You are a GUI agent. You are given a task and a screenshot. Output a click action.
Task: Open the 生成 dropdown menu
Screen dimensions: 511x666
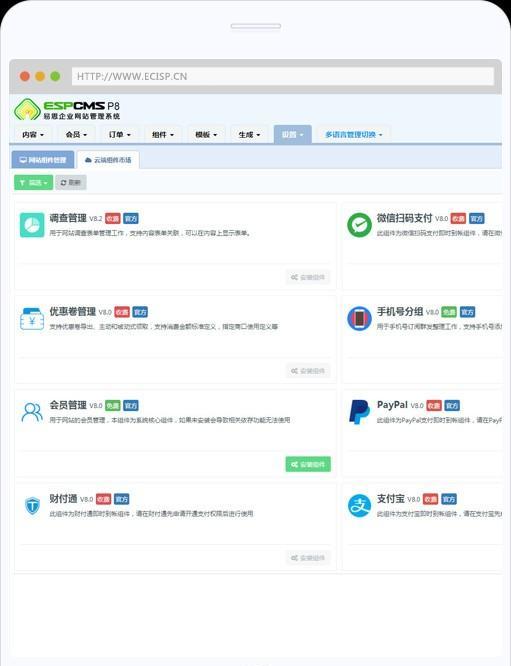(x=249, y=135)
